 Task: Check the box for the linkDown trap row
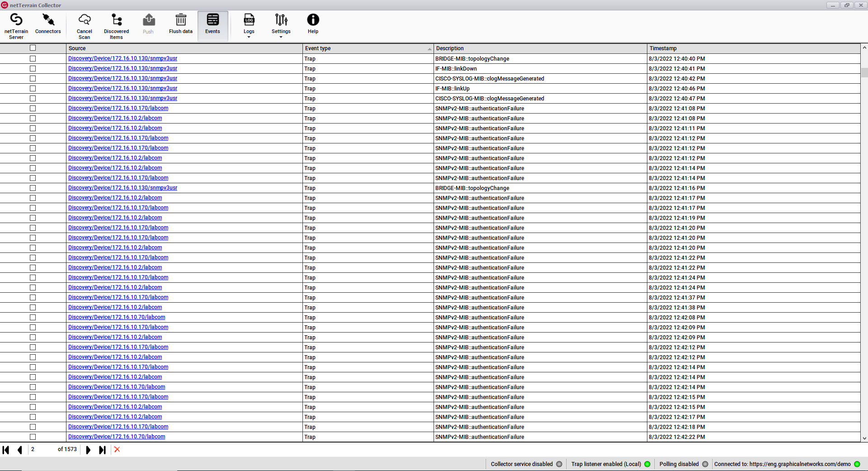[x=33, y=69]
